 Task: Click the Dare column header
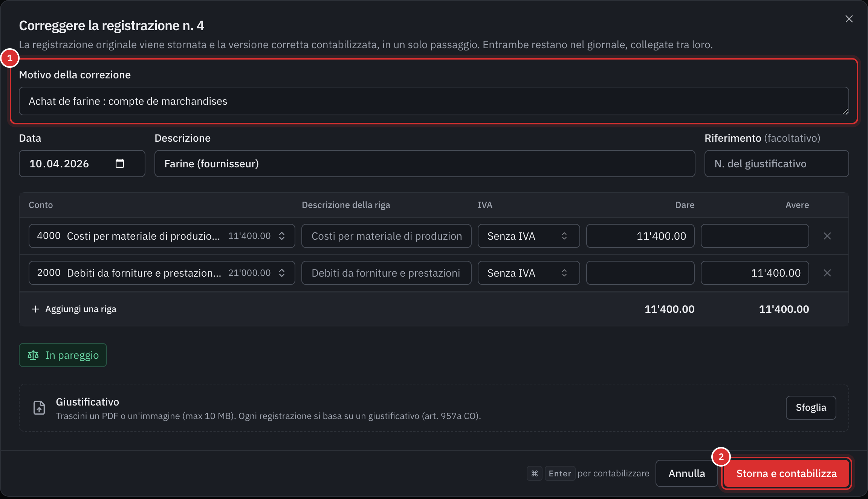[x=685, y=205]
